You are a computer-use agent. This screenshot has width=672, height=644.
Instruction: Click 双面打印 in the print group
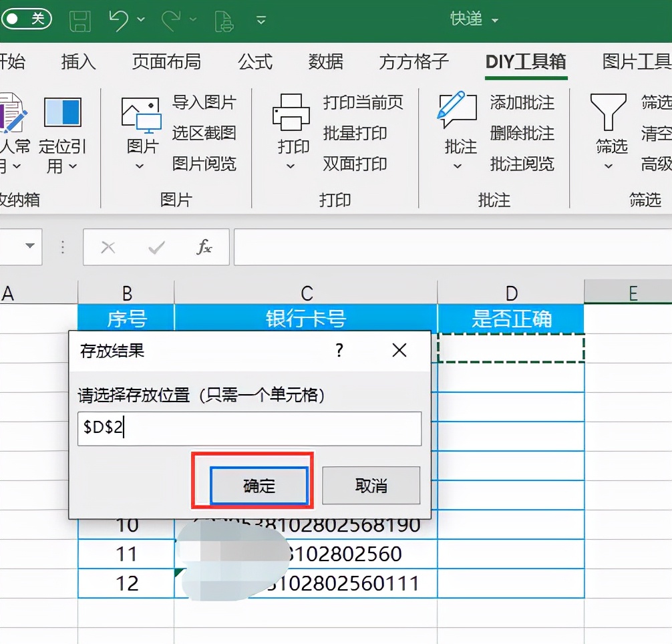point(356,164)
